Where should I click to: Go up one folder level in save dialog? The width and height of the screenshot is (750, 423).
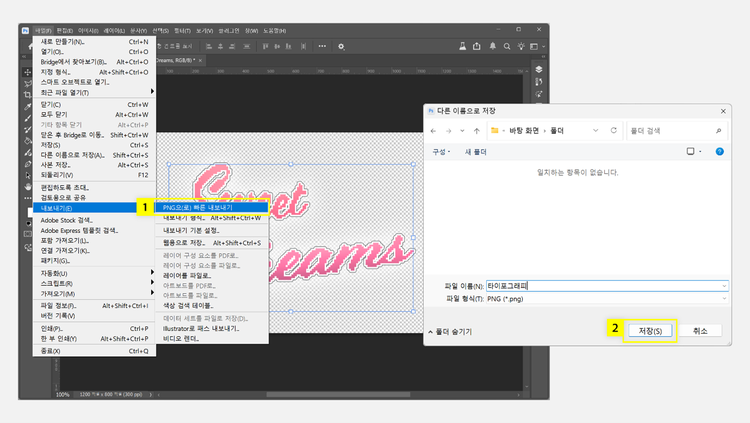(x=476, y=131)
